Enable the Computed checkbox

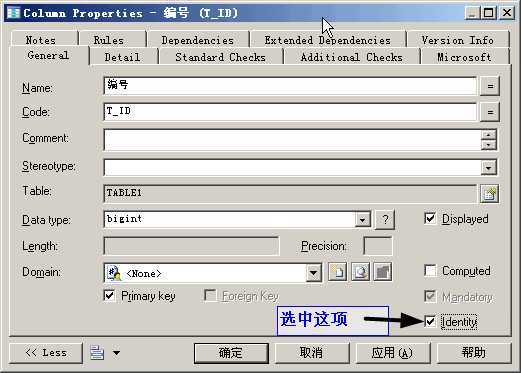point(430,270)
